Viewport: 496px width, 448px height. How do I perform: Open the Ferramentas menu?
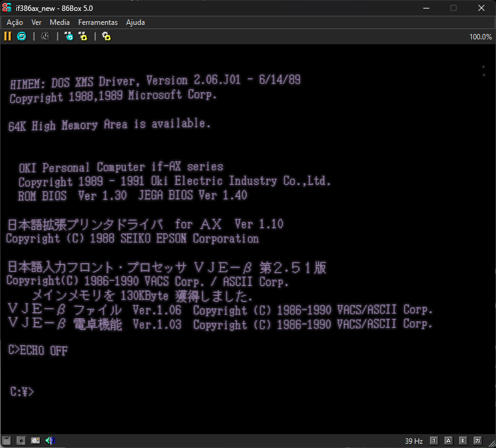click(x=98, y=22)
